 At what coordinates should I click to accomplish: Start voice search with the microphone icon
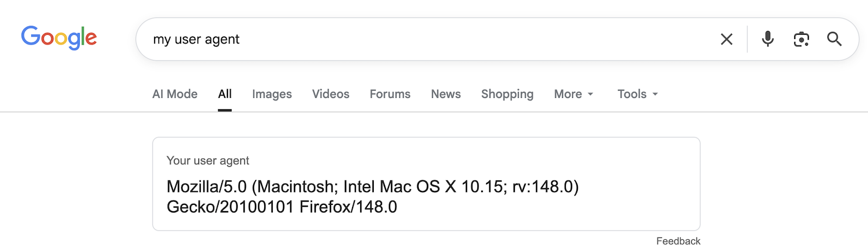click(768, 39)
